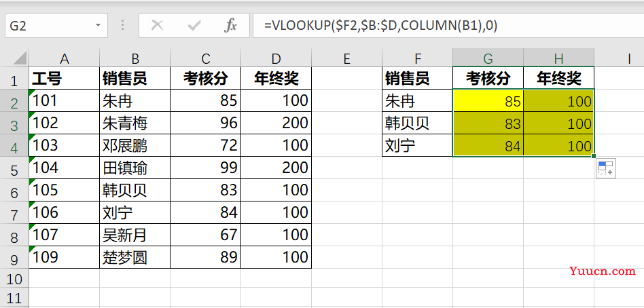
Task: Select cell C1 labeled 考核分
Action: coord(205,78)
